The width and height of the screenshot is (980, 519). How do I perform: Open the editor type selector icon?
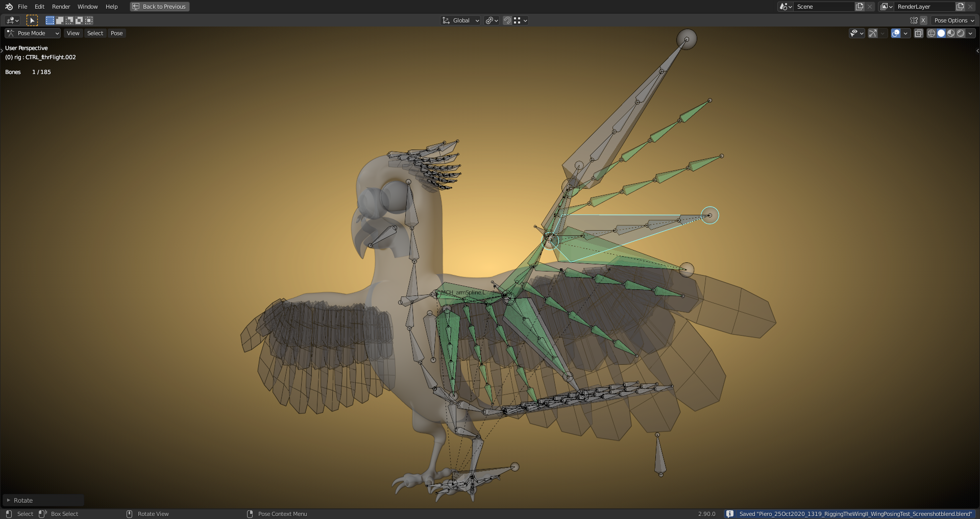[x=10, y=20]
